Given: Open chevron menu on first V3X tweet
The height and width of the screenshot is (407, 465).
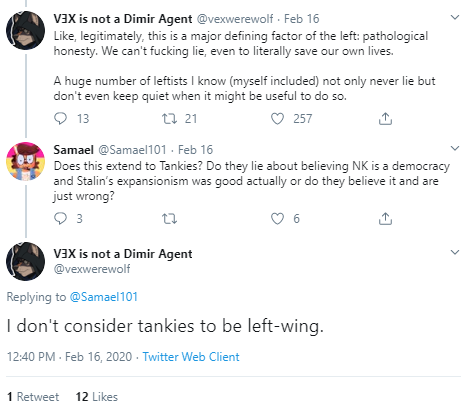Looking at the screenshot, I should [x=455, y=17].
